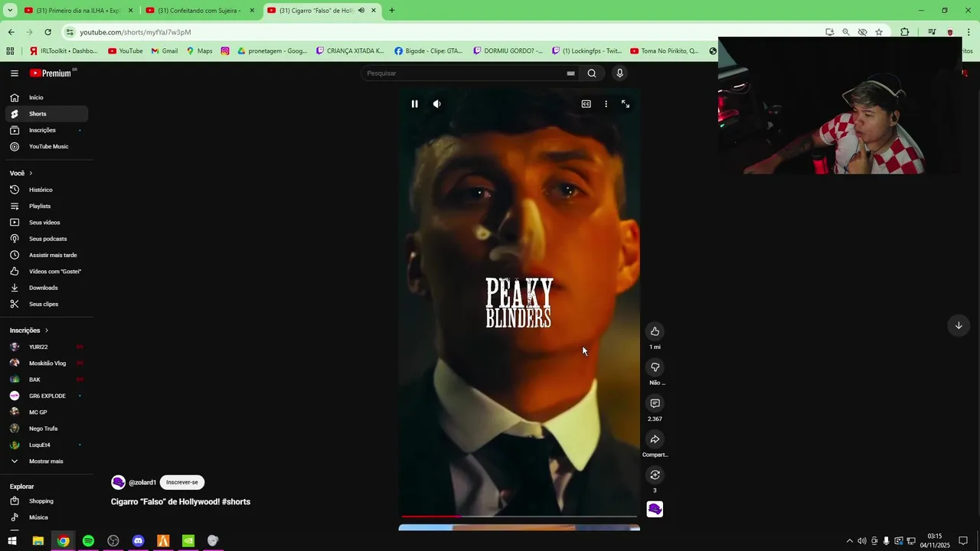The image size is (980, 551).
Task: Open Moskitão Vlog subscription channel
Action: [46, 364]
